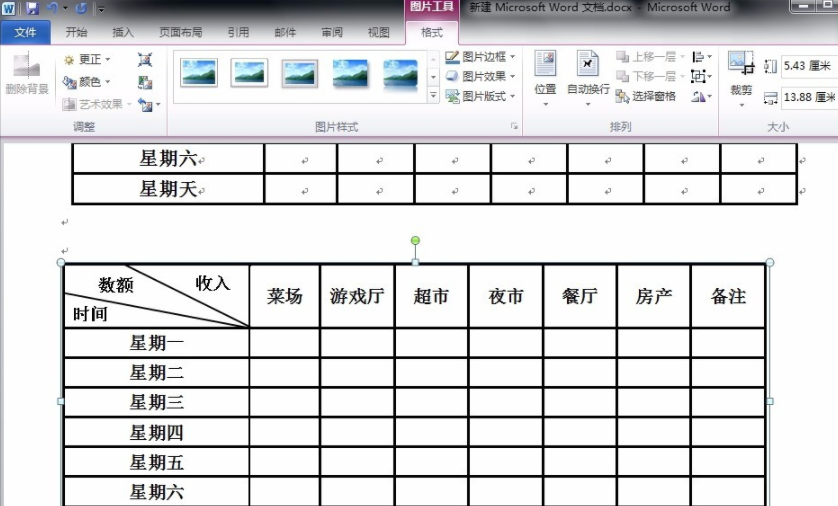The height and width of the screenshot is (506, 838).
Task: Open Picture Border (图片边框) menu
Action: coord(480,57)
